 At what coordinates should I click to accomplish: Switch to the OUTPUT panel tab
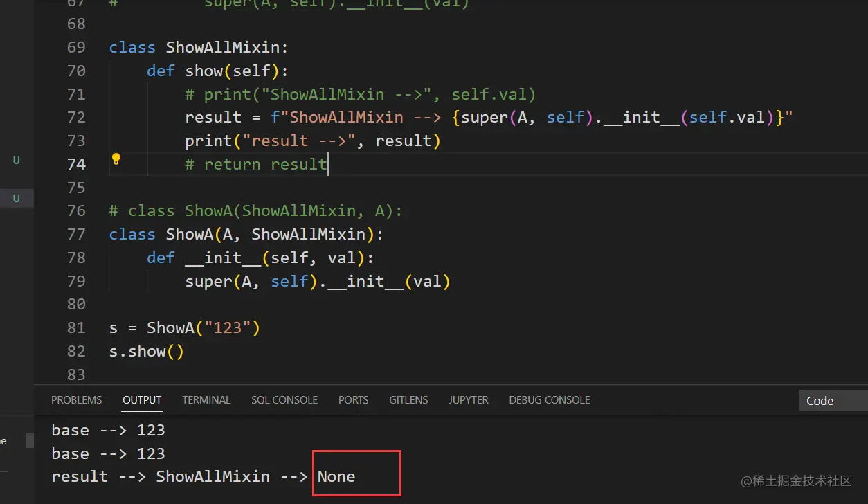(x=142, y=400)
